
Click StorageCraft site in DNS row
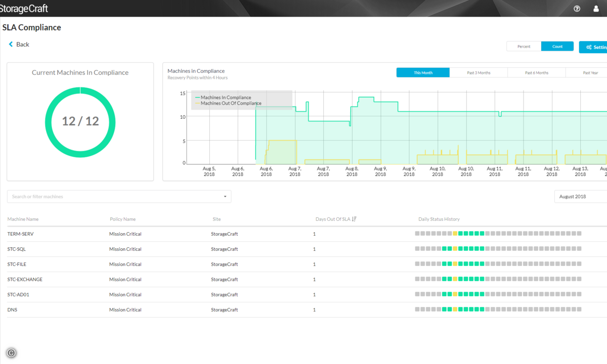(225, 310)
